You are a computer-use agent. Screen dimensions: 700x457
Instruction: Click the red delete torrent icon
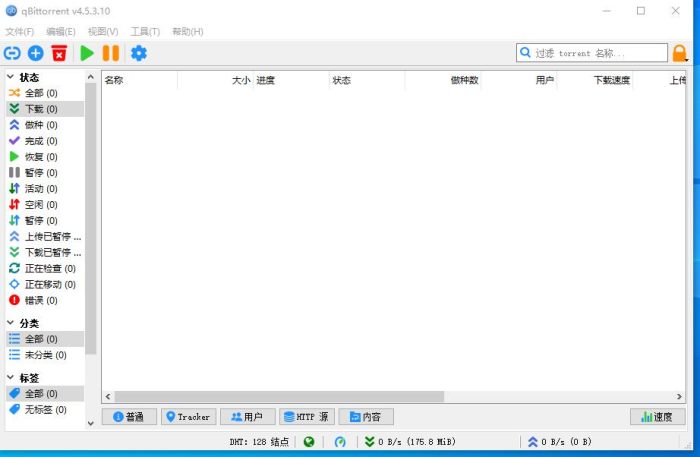coord(59,53)
